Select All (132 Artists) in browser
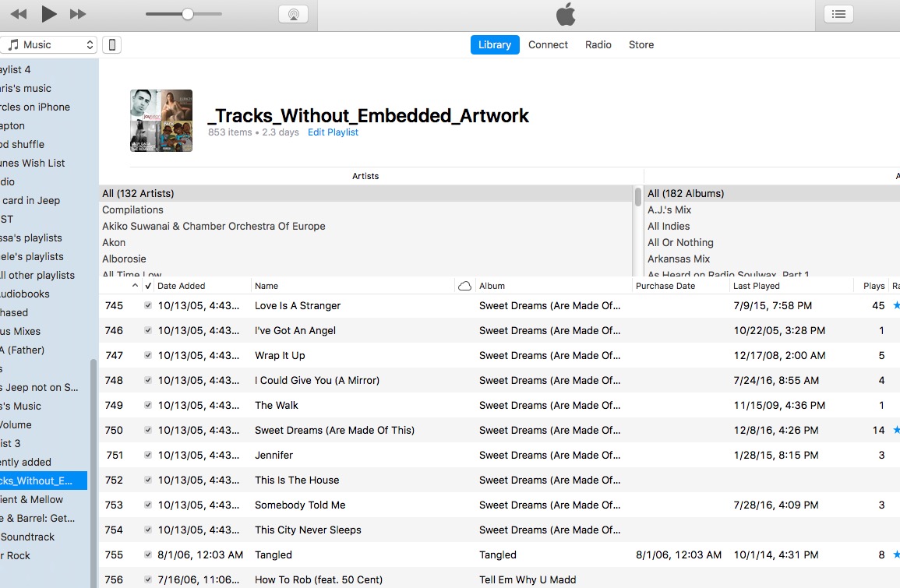This screenshot has width=900, height=588. pos(365,193)
